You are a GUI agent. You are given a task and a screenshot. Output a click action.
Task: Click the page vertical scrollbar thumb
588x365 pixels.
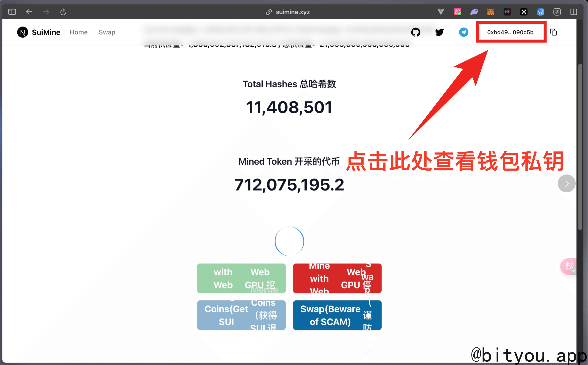coord(580,147)
